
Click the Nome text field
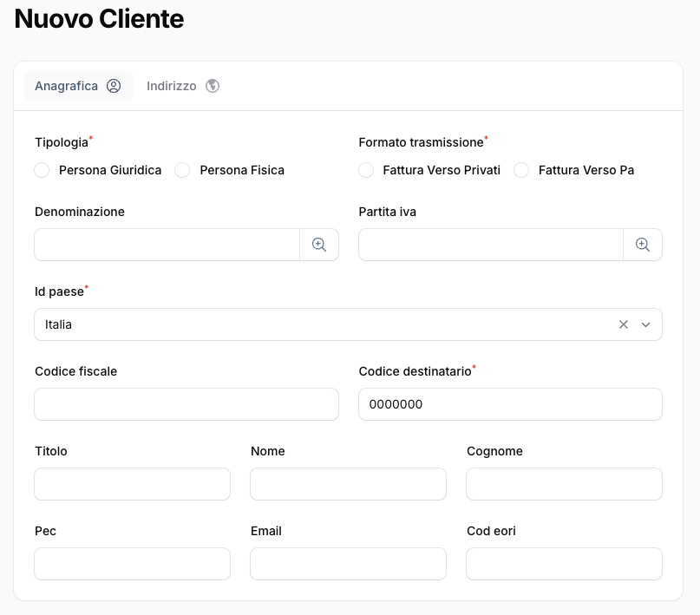point(348,484)
